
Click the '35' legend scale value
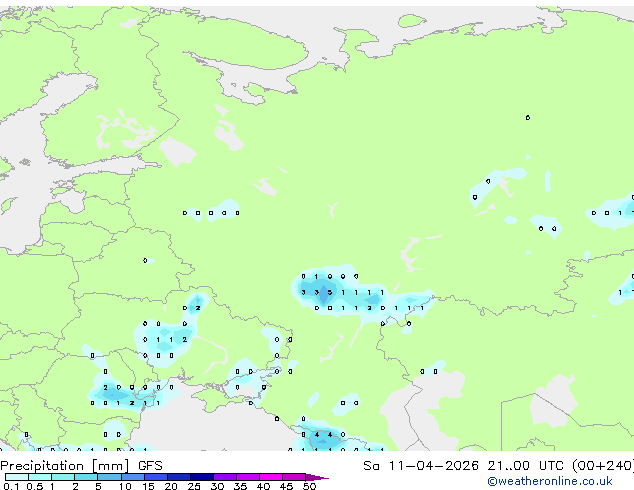240,486
